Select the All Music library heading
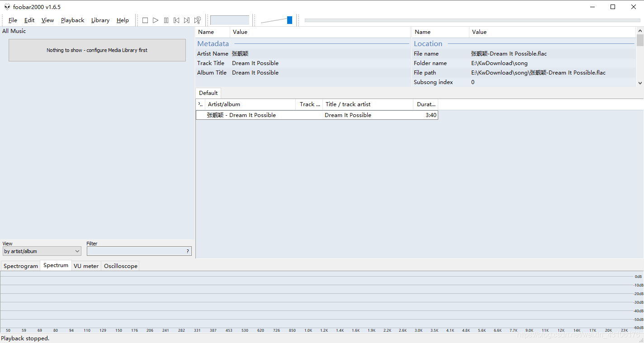Screen dimensions: 644x343 14,31
